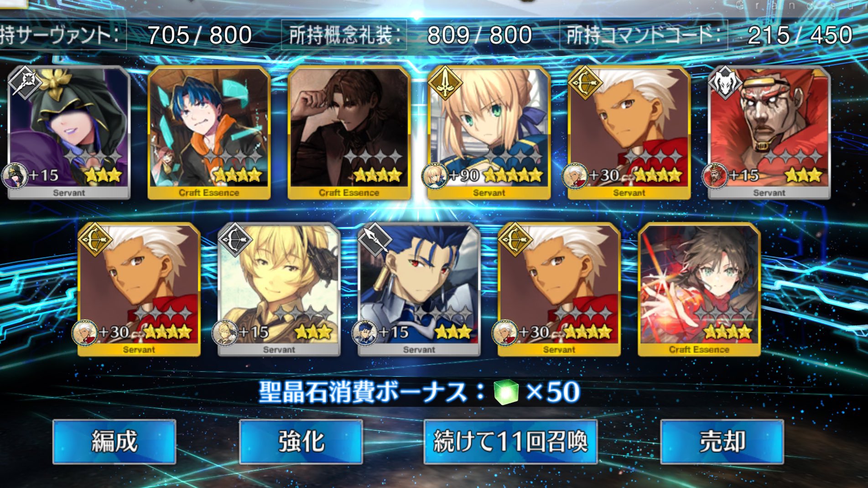Open the 強化 enhancement button
Screen dimensions: 868x488
[x=301, y=441]
